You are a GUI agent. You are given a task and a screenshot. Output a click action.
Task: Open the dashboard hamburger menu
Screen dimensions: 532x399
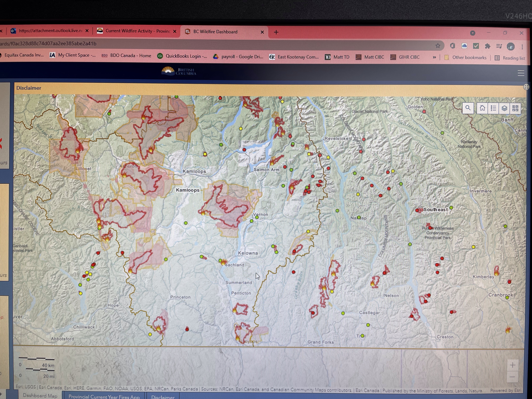(521, 73)
